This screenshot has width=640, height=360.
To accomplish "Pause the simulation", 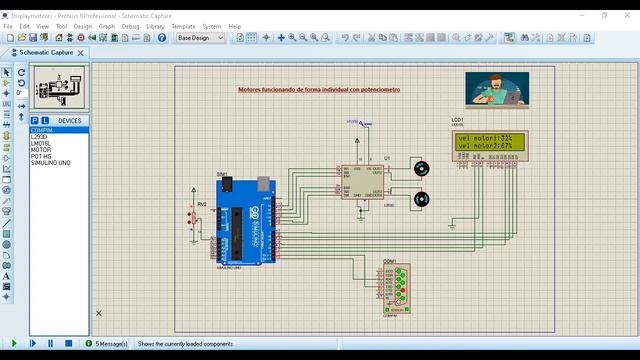I will pos(51,343).
